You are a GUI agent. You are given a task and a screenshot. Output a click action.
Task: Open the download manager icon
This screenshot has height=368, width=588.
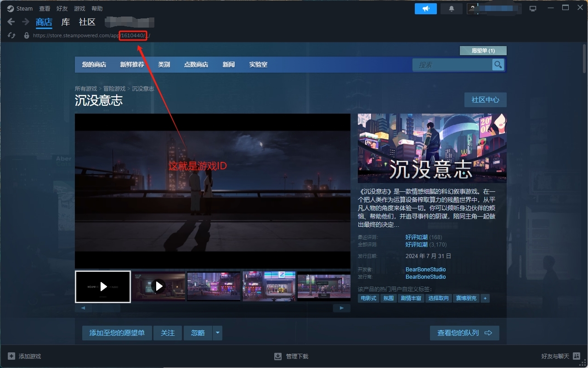(x=278, y=356)
